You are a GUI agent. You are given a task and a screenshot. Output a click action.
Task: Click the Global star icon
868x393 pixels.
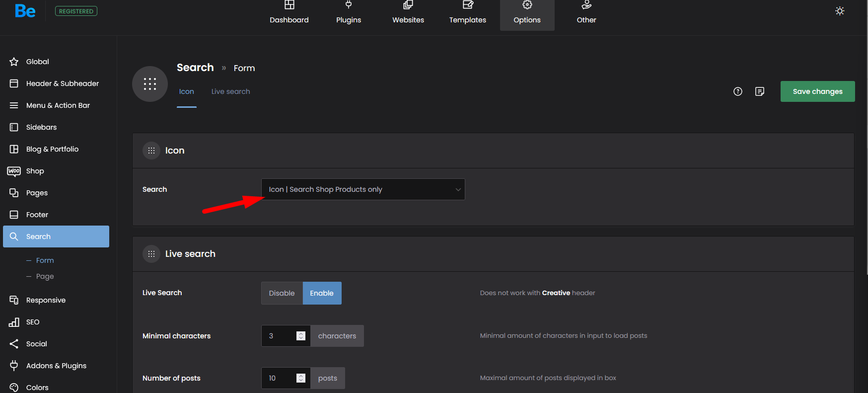[14, 62]
